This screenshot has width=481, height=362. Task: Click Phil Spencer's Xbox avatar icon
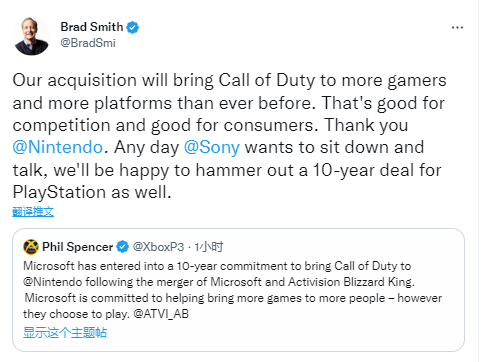pyautogui.click(x=31, y=247)
